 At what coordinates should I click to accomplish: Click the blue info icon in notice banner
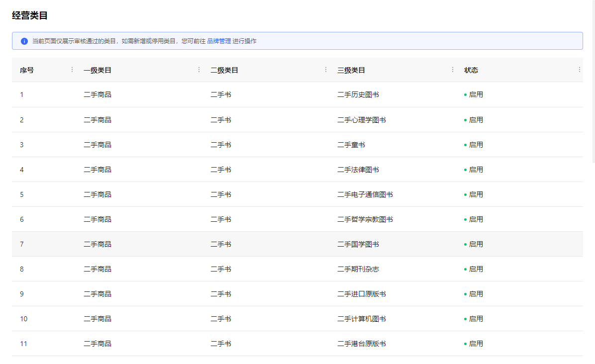click(24, 41)
